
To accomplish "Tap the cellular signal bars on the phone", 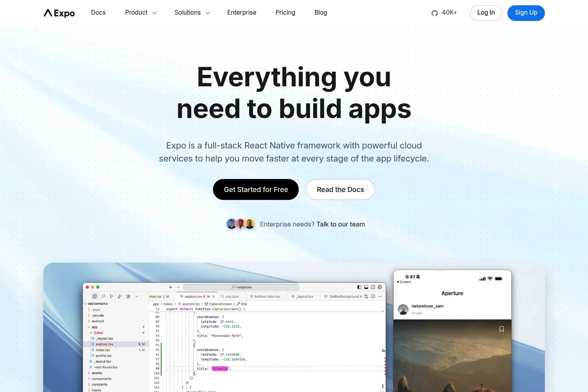I will point(482,279).
